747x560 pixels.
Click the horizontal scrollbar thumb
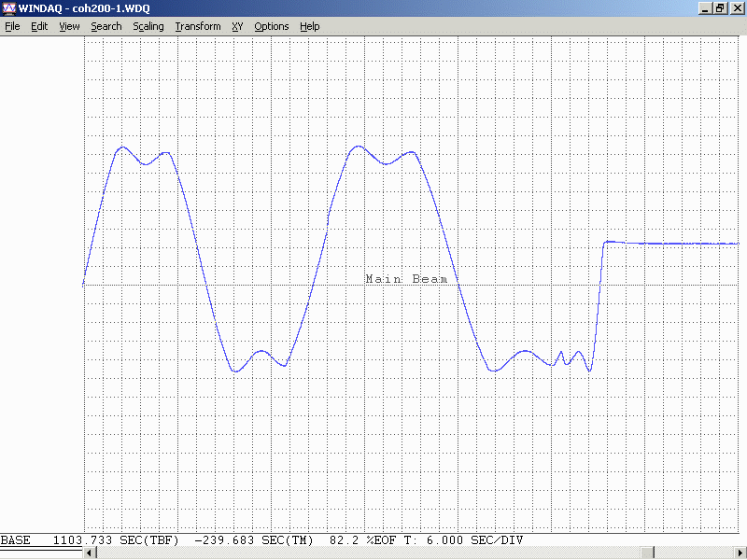(649, 553)
